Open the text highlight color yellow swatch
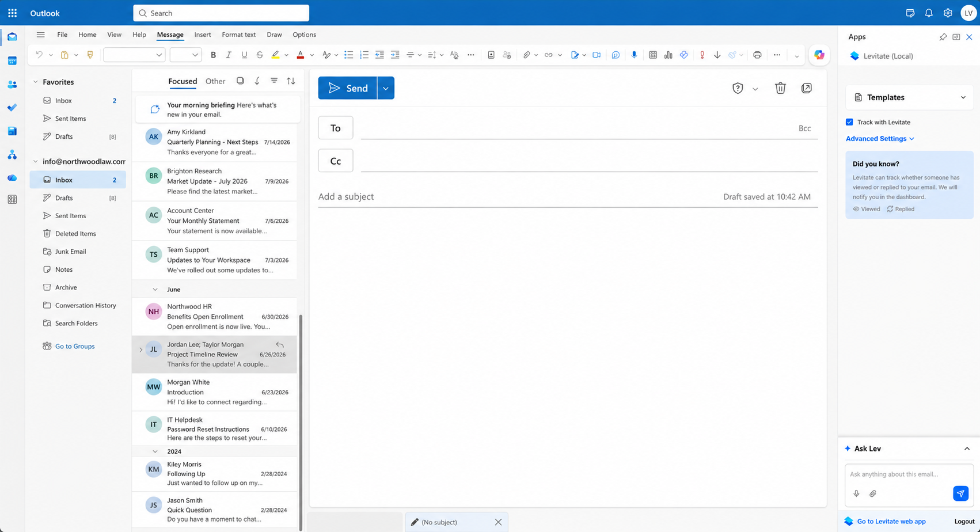This screenshot has width=980, height=532. 275,55
